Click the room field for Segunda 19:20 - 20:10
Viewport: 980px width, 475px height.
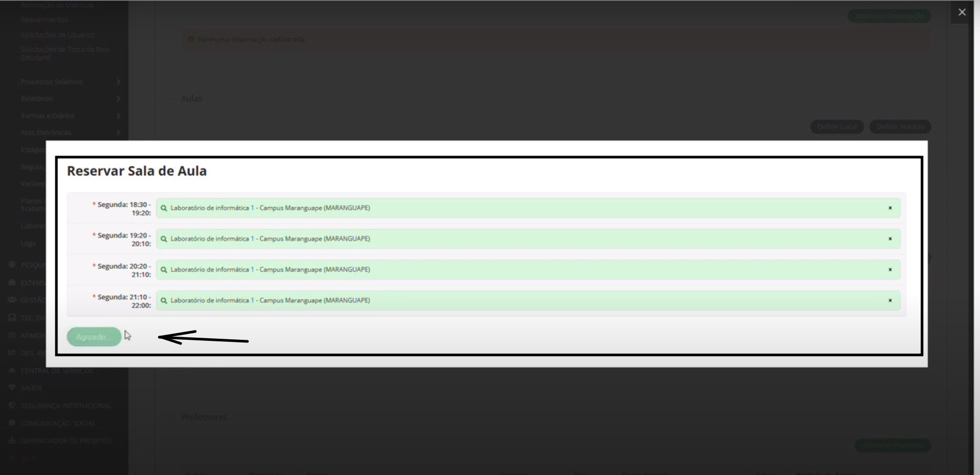pos(528,239)
